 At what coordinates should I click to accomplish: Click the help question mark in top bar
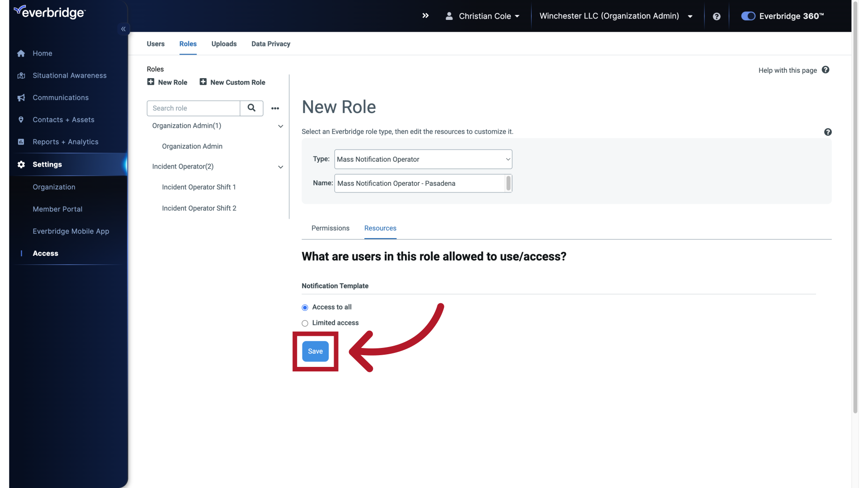tap(717, 16)
